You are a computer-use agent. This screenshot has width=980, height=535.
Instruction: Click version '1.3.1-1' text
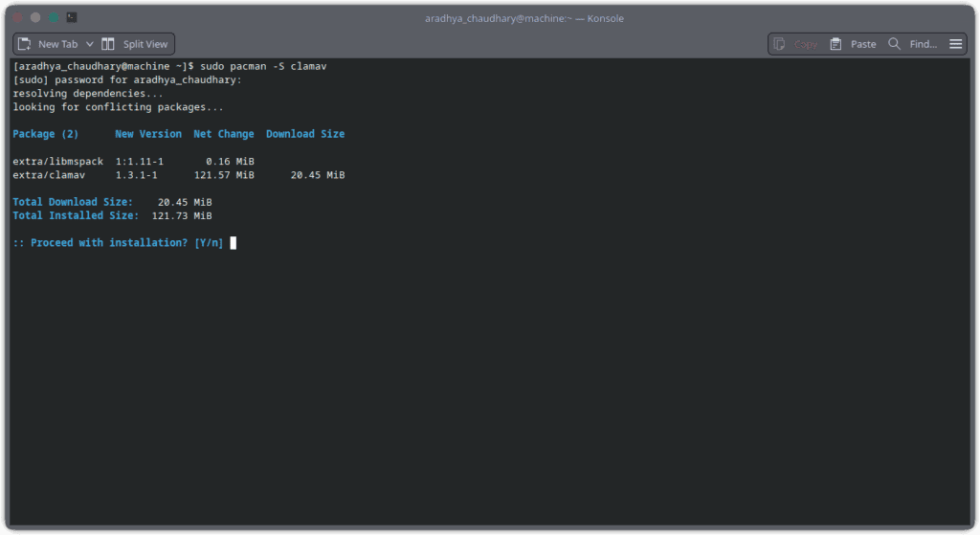pos(136,176)
